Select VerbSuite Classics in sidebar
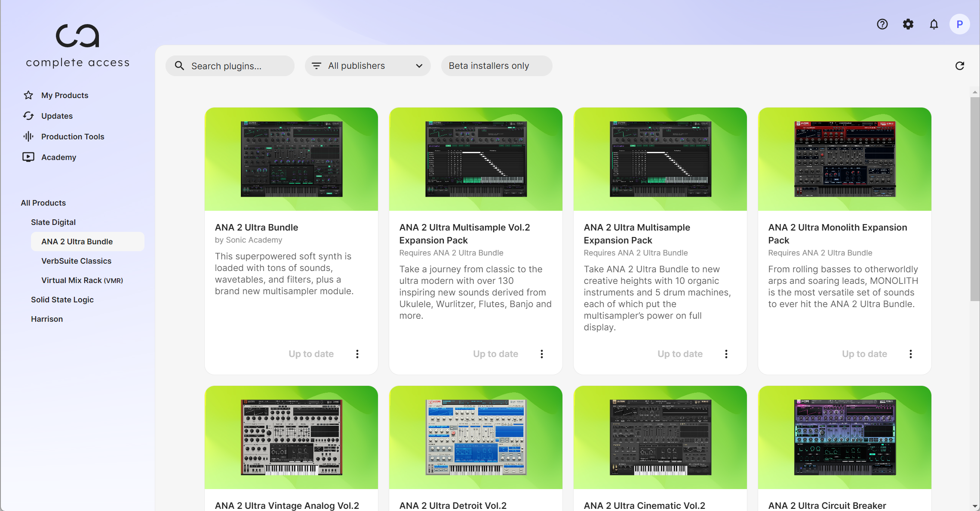980x511 pixels. [76, 261]
